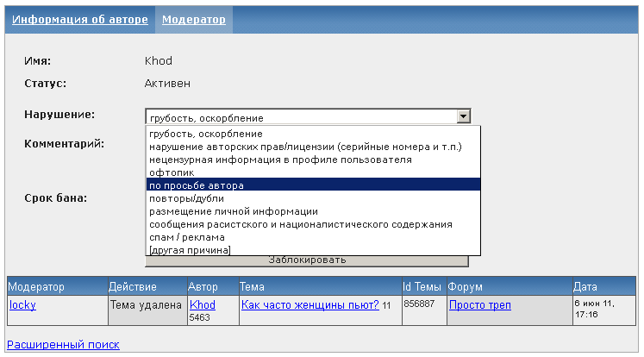Open topic 'Как часто женщины пьют?'
644x357 pixels.
point(310,305)
